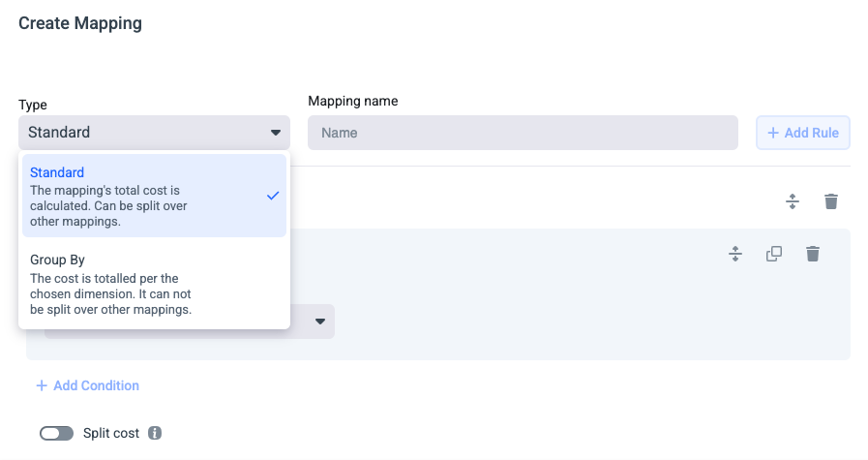Click the Split cost label text

111,434
